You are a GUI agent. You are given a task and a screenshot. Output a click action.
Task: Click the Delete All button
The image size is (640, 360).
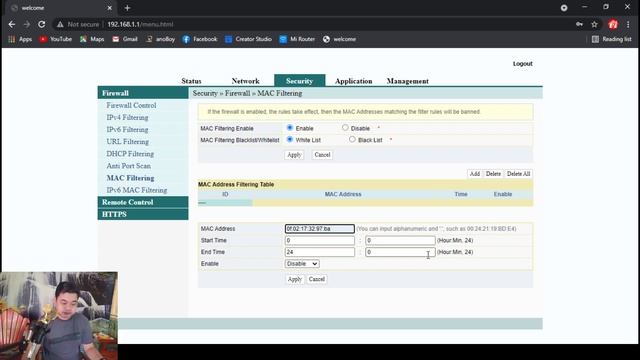click(x=518, y=173)
